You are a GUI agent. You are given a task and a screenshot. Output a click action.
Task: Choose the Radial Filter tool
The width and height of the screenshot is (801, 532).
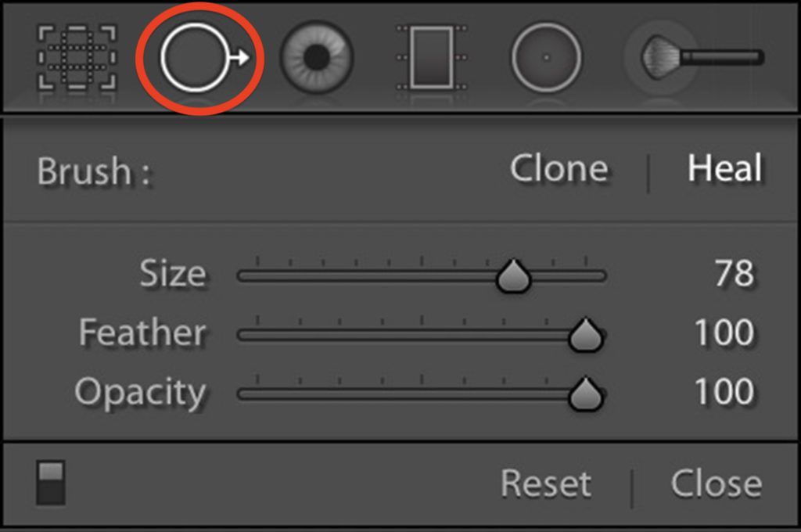(546, 57)
